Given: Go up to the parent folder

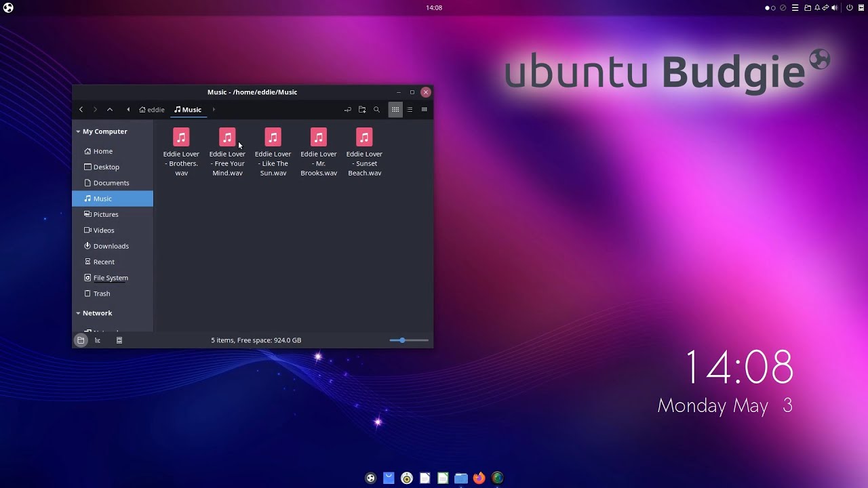Looking at the screenshot, I should pos(110,110).
